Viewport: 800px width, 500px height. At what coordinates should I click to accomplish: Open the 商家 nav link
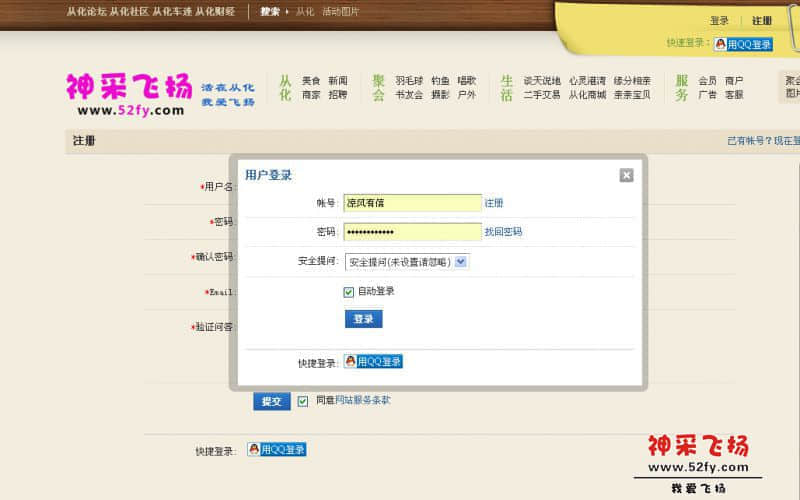click(x=311, y=94)
